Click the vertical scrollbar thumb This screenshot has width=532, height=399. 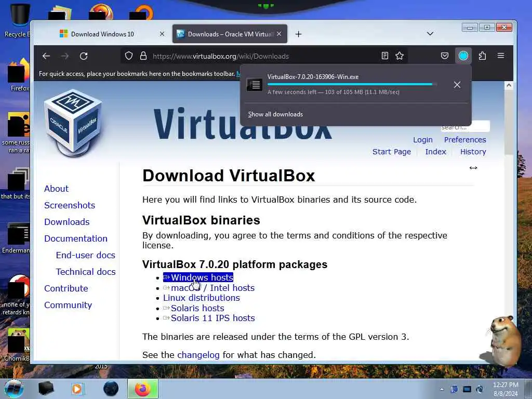509,122
